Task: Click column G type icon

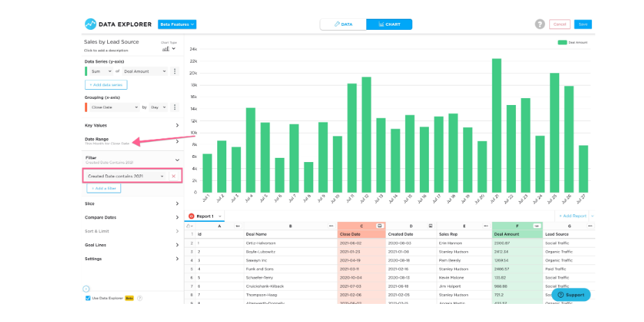Action: point(590,225)
